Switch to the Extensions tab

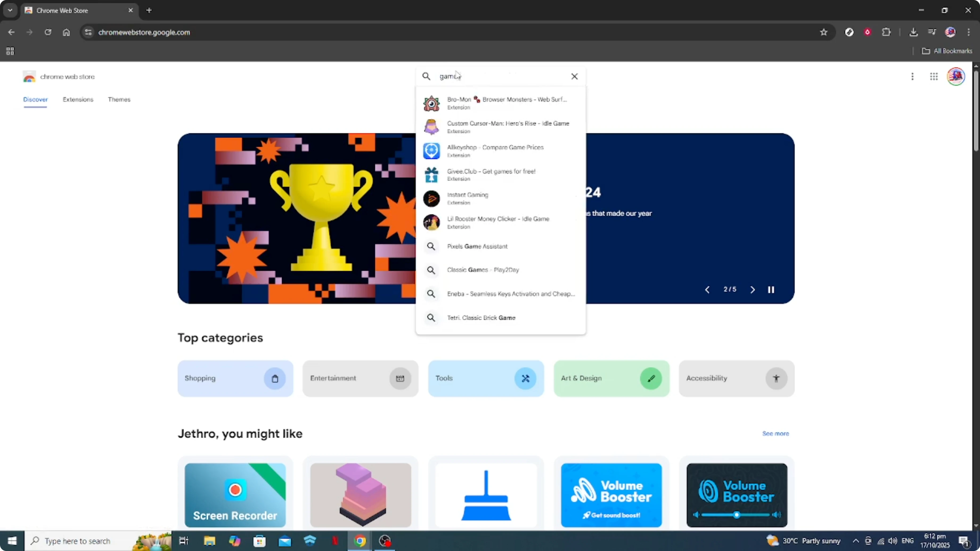pyautogui.click(x=77, y=100)
